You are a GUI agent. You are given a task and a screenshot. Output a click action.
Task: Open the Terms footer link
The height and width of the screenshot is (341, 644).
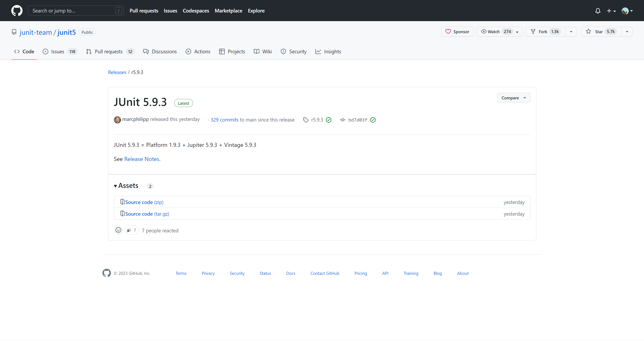[x=181, y=273]
